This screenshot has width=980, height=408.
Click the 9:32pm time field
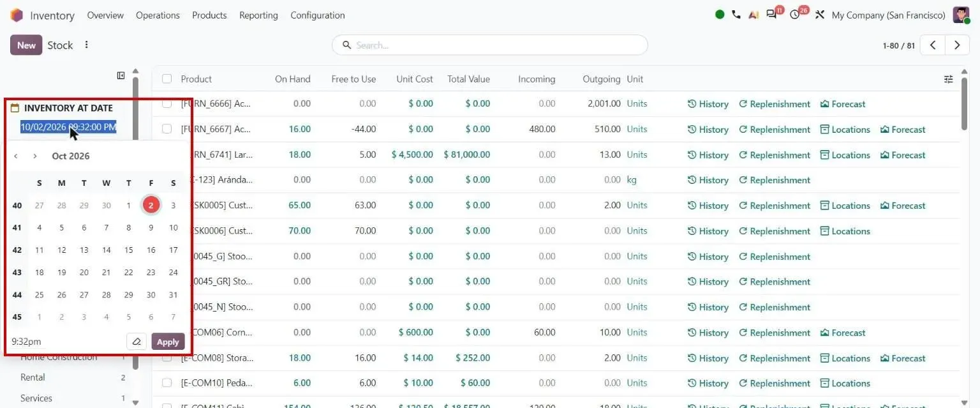(26, 342)
